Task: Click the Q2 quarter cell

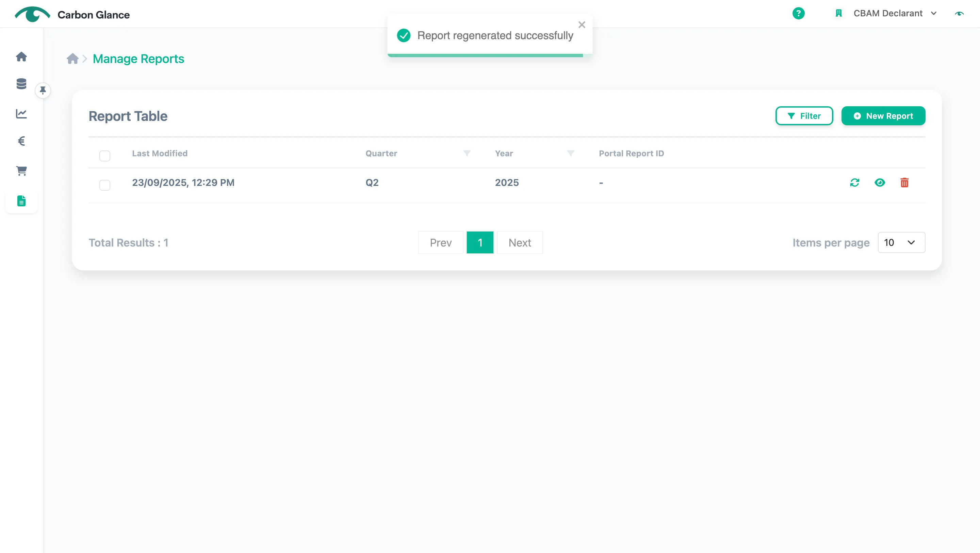Action: pos(372,183)
